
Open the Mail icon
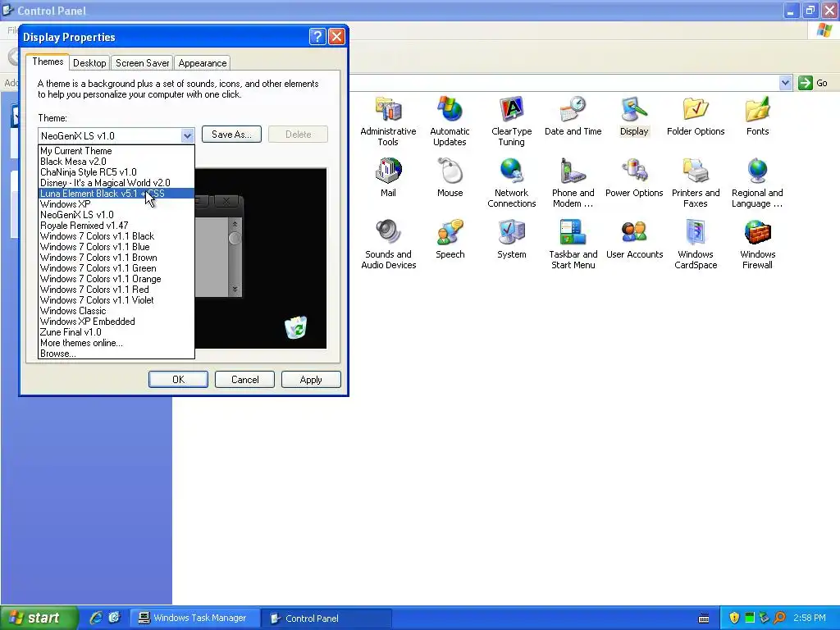(388, 171)
